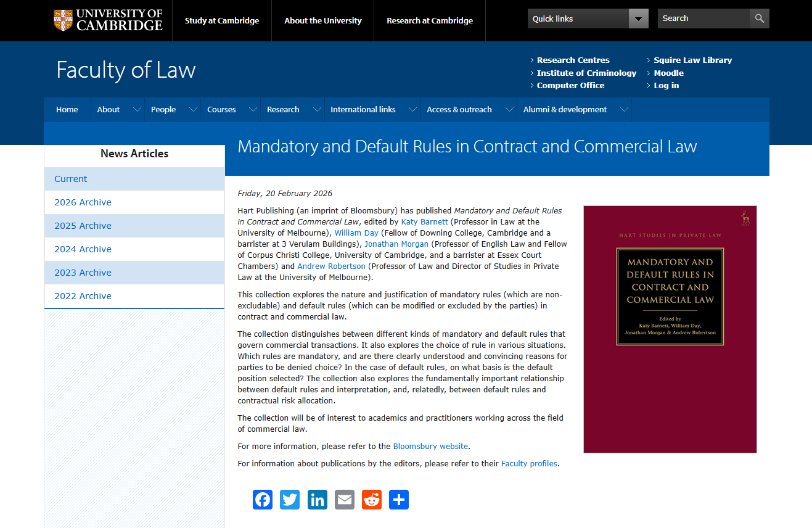
Task: Go to Home in navigation bar
Action: [x=67, y=110]
